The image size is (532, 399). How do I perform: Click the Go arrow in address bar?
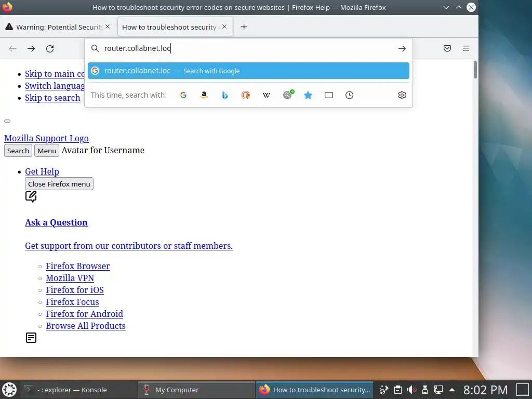402,48
